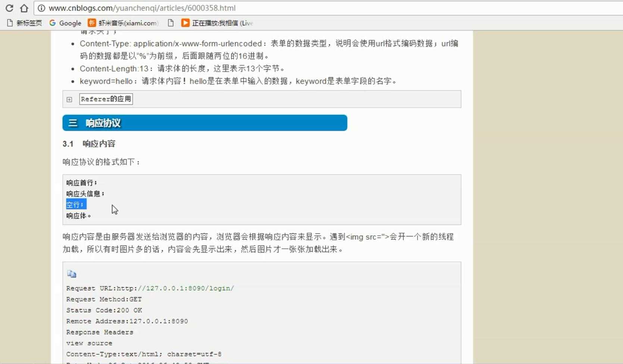This screenshot has height=364, width=623.
Task: Click the orange play favicon bookmark icon
Action: click(185, 23)
